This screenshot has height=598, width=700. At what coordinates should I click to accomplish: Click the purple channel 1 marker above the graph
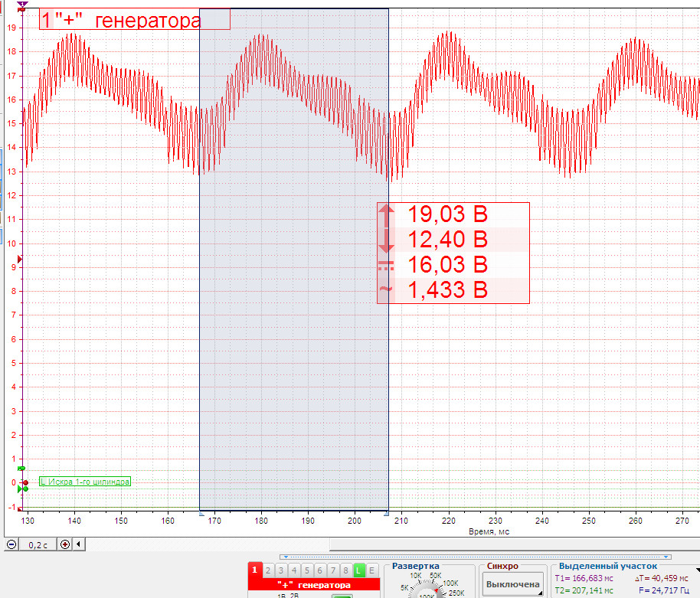coord(22,5)
